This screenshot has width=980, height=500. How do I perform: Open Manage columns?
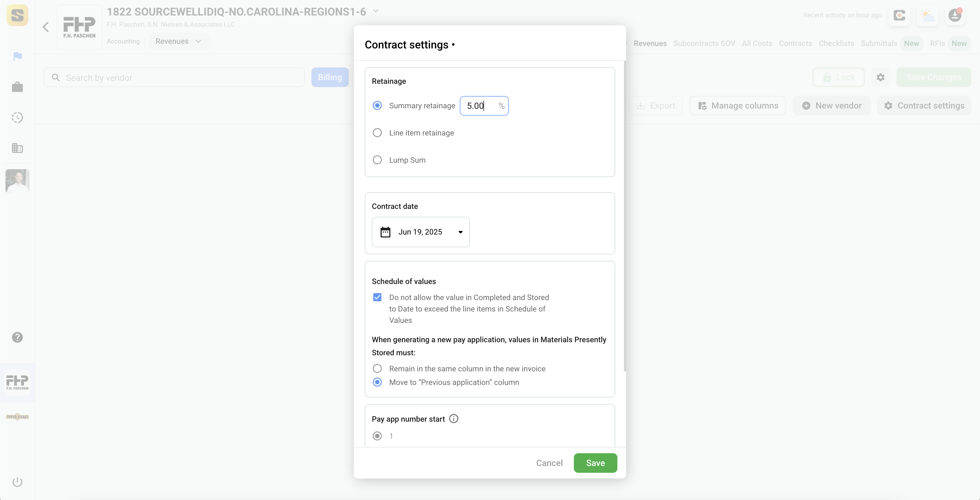[738, 106]
